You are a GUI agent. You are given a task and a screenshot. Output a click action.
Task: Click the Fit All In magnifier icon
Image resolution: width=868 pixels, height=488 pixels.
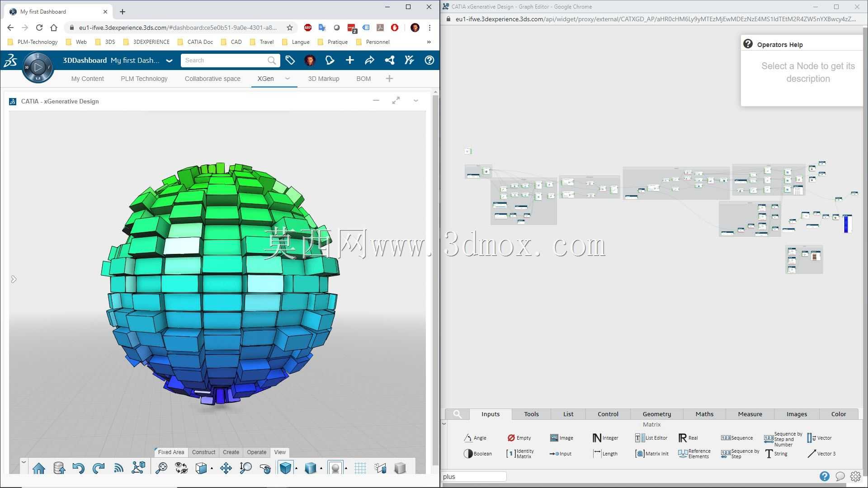pyautogui.click(x=161, y=468)
